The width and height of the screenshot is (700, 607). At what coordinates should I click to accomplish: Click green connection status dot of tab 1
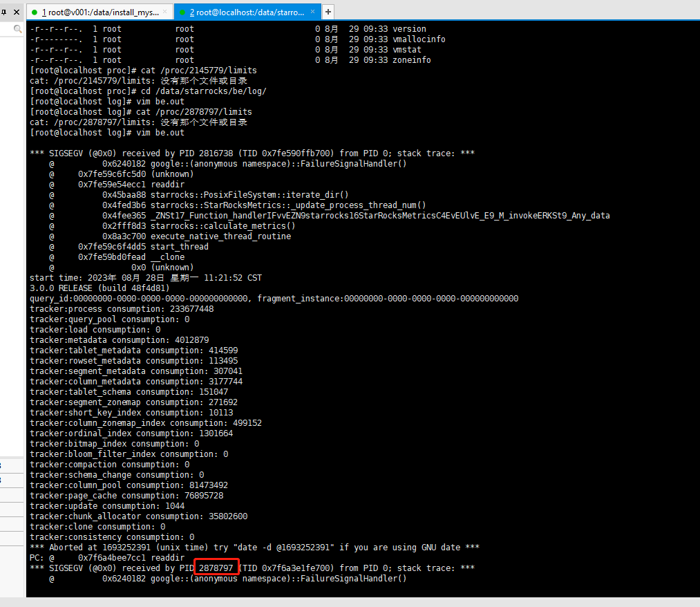click(x=35, y=12)
